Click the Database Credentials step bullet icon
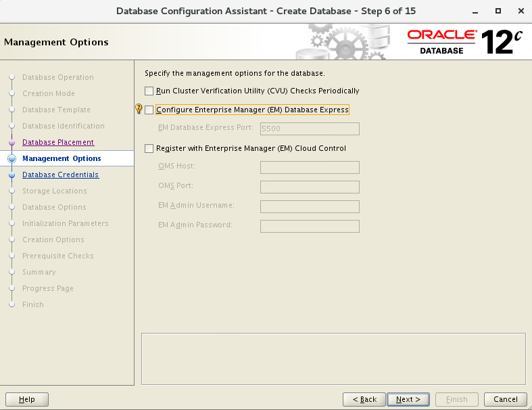The image size is (532, 410). coord(12,175)
